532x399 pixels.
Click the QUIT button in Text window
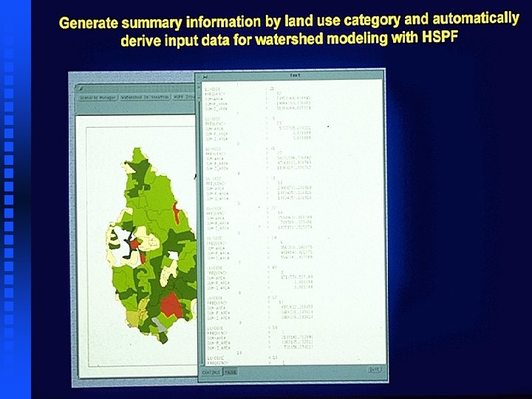pyautogui.click(x=374, y=369)
